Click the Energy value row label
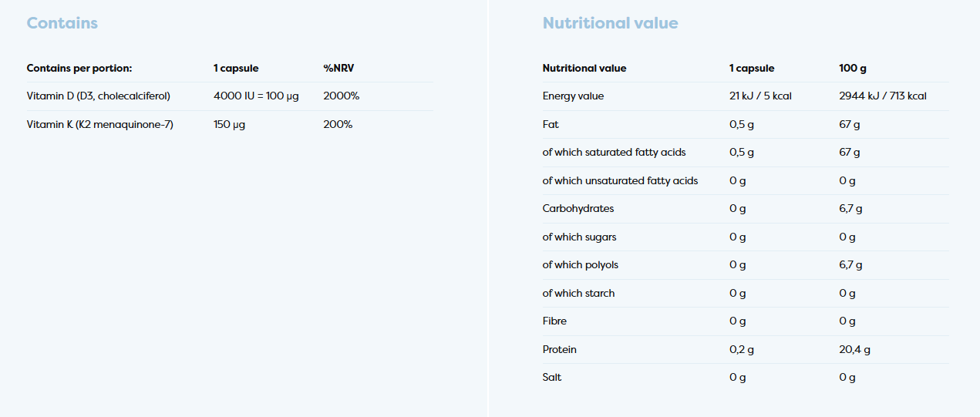 click(x=574, y=96)
